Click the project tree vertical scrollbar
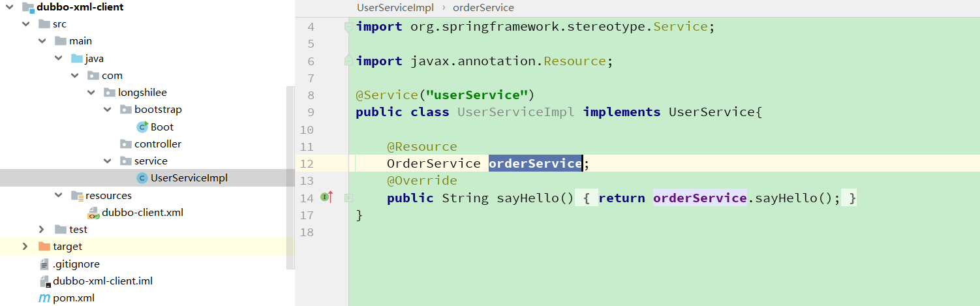The width and height of the screenshot is (980, 306). coord(291,177)
